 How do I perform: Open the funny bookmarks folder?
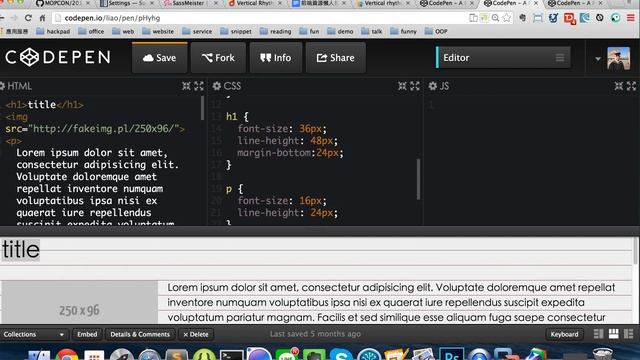[x=403, y=31]
